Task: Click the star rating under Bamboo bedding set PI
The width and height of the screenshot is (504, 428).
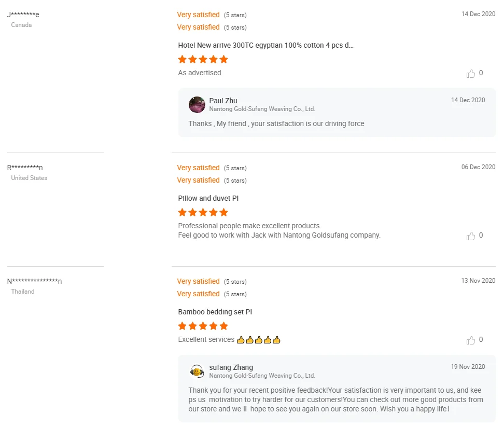Action: (203, 326)
